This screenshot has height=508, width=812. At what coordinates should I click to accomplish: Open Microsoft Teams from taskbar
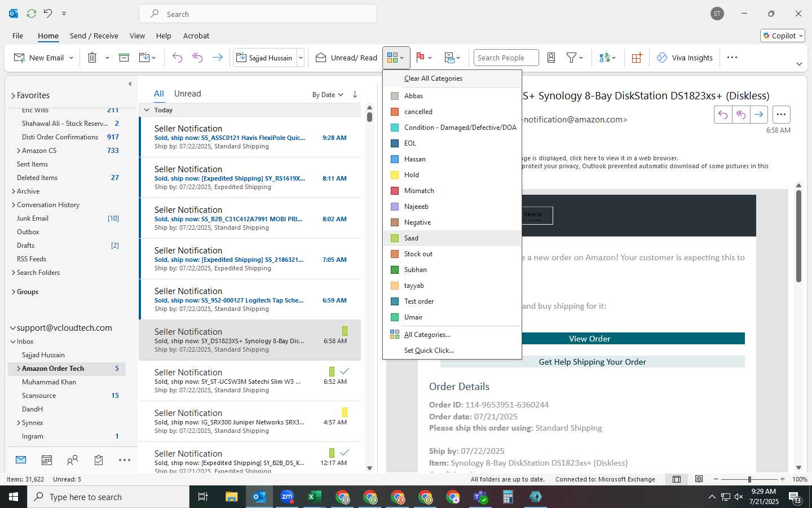(x=480, y=497)
